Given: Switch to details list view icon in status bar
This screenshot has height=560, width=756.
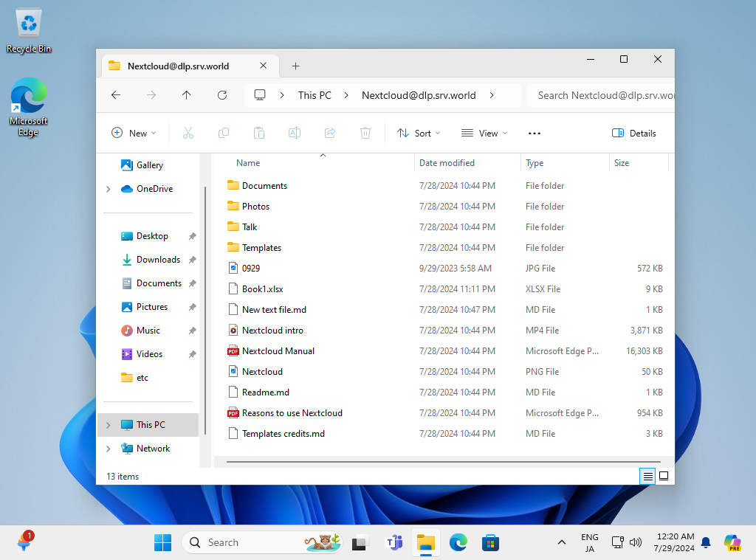Looking at the screenshot, I should coord(648,476).
